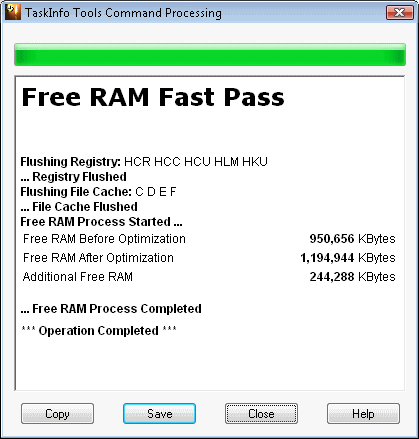Image resolution: width=419 pixels, height=439 pixels.
Task: Click the 1,194,944 KBytes value
Action: click(x=348, y=258)
